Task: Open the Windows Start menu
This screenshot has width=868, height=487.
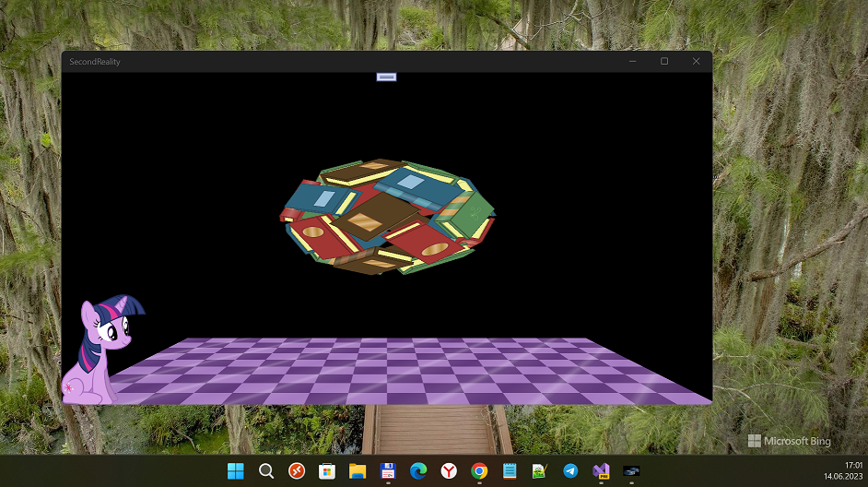Action: pos(235,471)
